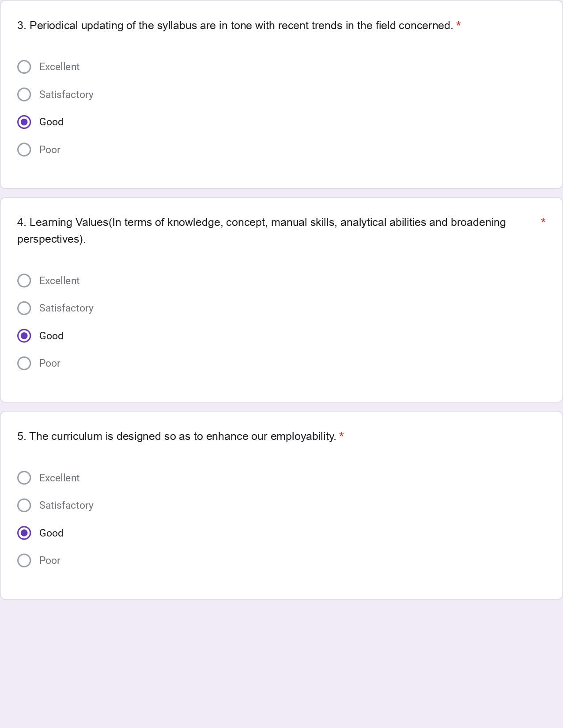Image resolution: width=563 pixels, height=728 pixels.
Task: Click the 'Satisfactory' label text under question 4
Action: pos(66,308)
